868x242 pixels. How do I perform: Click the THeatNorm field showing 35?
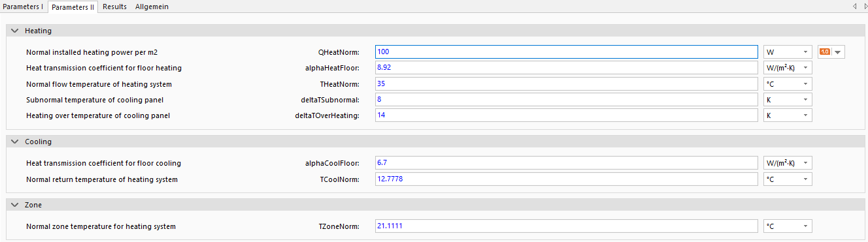[x=567, y=84]
